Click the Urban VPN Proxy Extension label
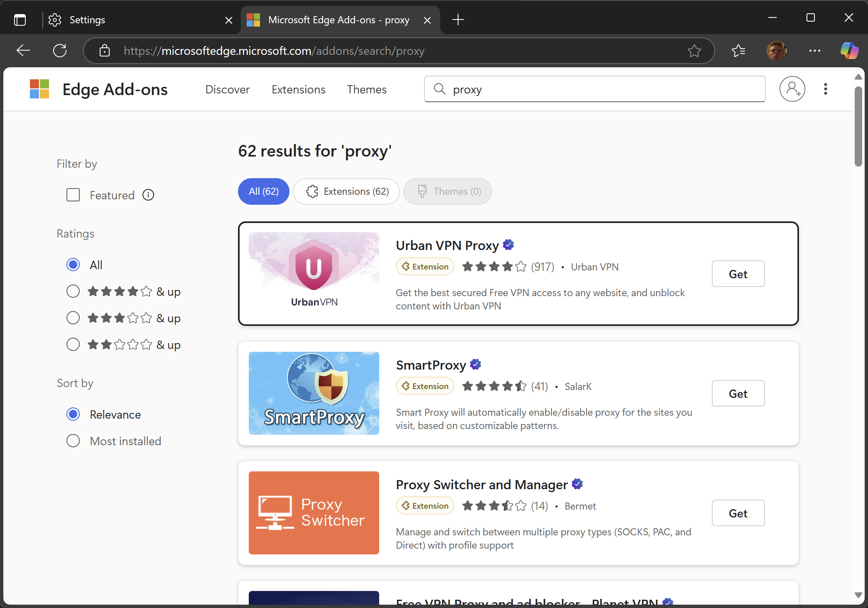The width and height of the screenshot is (868, 608). click(x=425, y=267)
